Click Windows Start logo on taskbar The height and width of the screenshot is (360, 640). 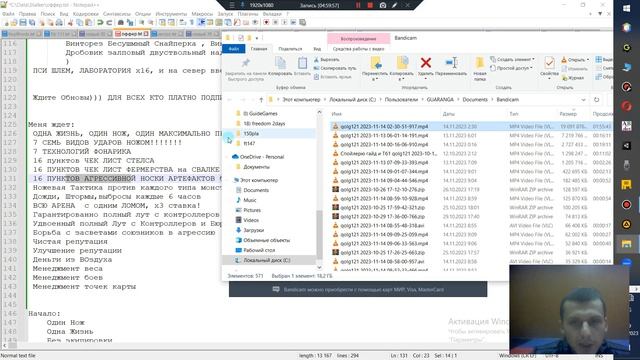point(627,9)
